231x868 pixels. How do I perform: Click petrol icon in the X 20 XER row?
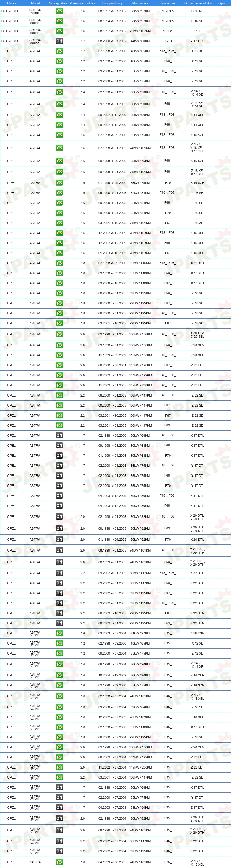(x=59, y=355)
